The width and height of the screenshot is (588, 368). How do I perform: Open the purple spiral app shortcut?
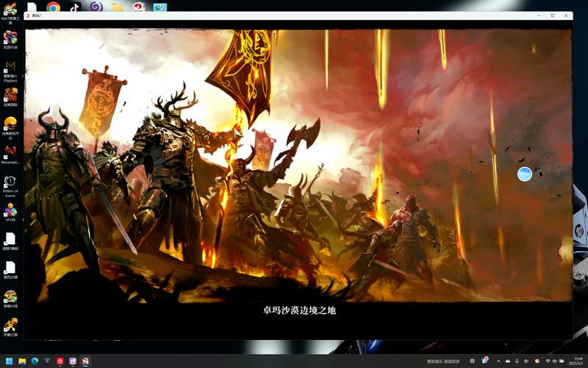tap(96, 7)
